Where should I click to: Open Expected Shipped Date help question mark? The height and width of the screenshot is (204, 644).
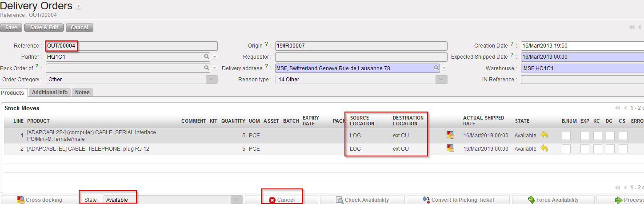pos(512,55)
